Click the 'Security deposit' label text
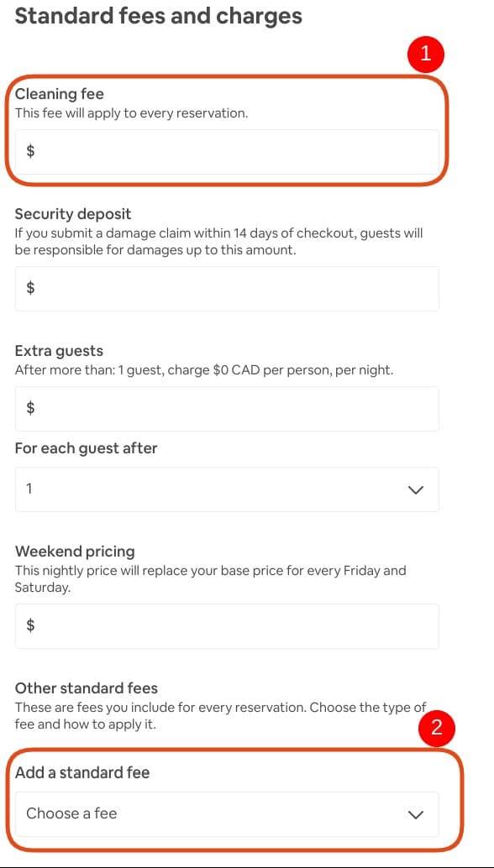The width and height of the screenshot is (494, 868). (73, 214)
